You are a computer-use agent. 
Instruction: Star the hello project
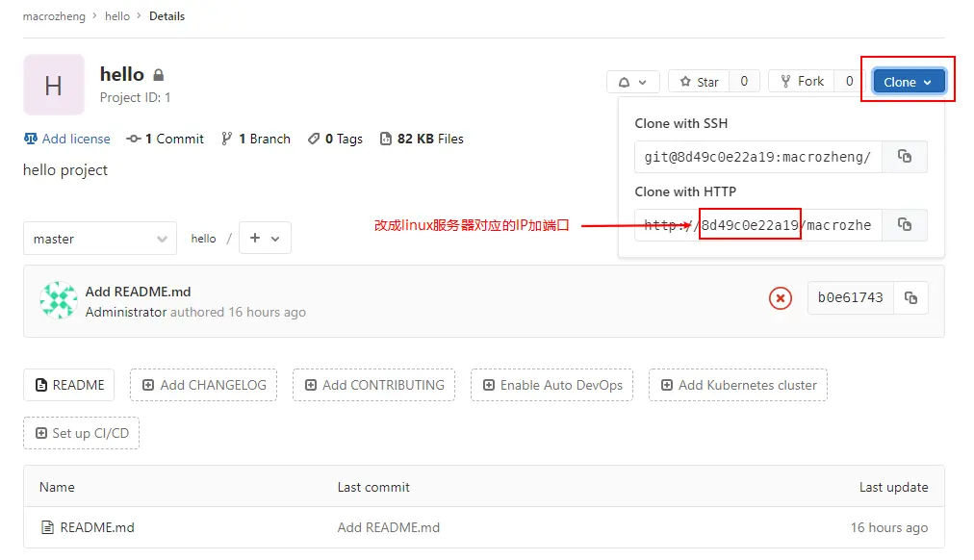point(699,82)
